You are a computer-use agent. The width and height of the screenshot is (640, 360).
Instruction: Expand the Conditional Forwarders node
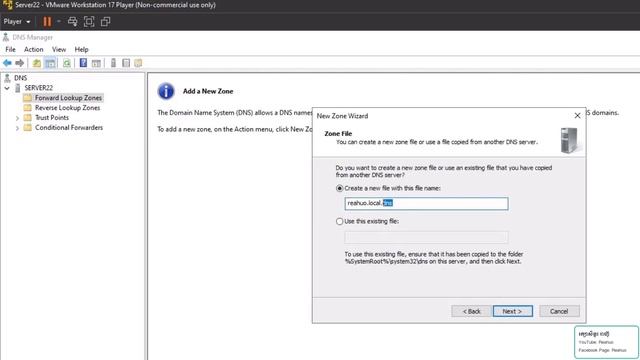click(17, 128)
